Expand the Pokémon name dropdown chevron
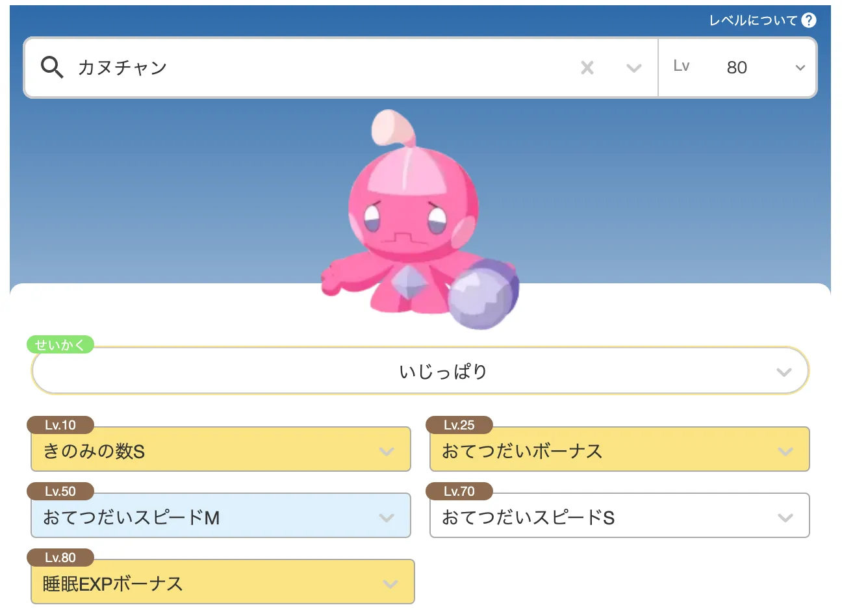This screenshot has width=842, height=616. (x=633, y=68)
